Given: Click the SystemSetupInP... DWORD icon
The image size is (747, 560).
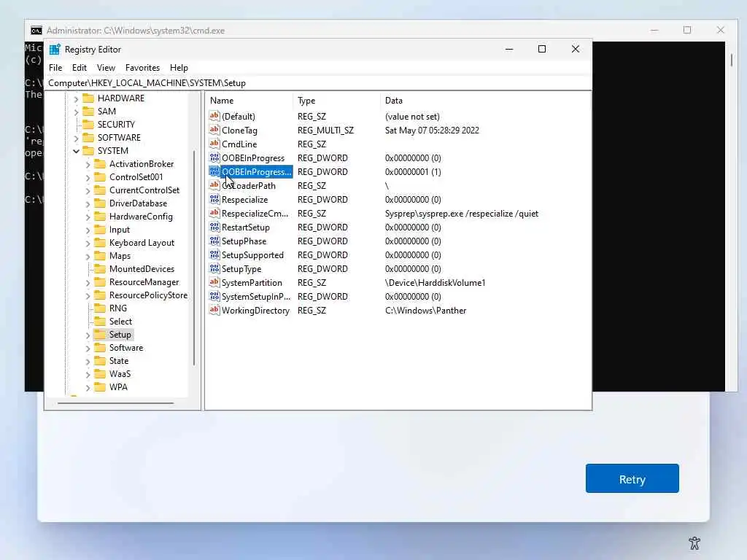Looking at the screenshot, I should 214,296.
